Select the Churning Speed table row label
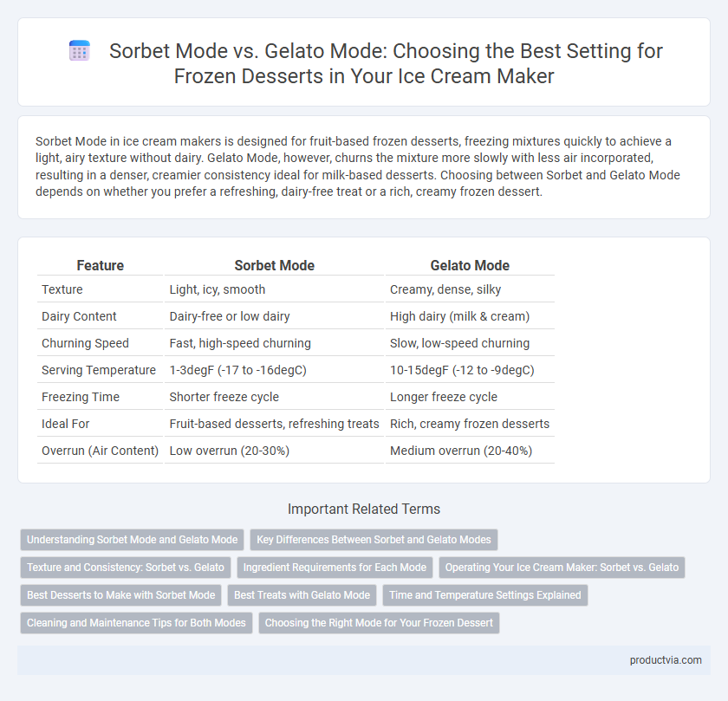 tap(86, 343)
